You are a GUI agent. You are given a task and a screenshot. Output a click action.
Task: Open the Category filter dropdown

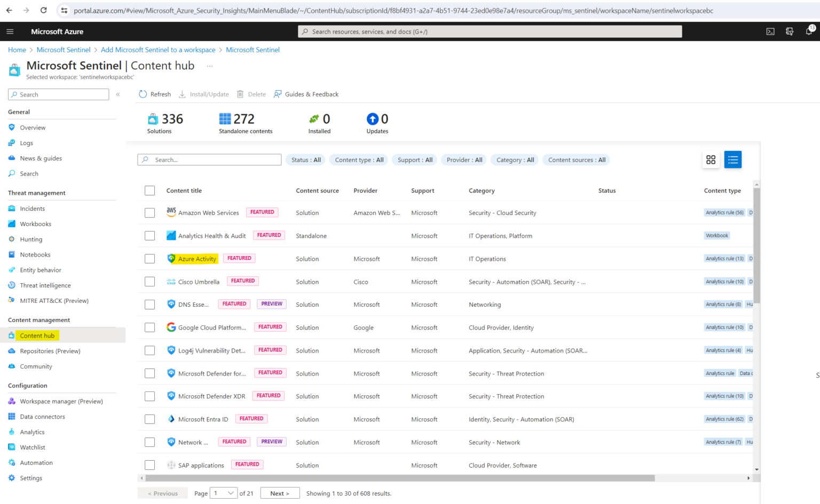515,160
